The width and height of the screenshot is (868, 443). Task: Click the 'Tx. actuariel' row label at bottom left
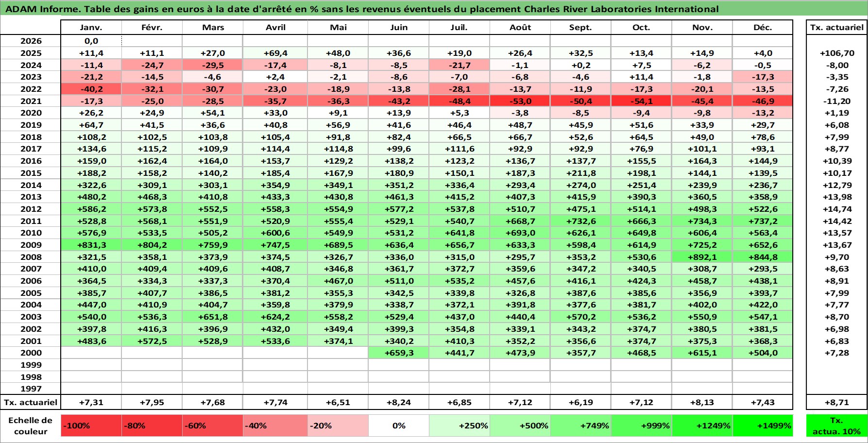click(x=31, y=402)
